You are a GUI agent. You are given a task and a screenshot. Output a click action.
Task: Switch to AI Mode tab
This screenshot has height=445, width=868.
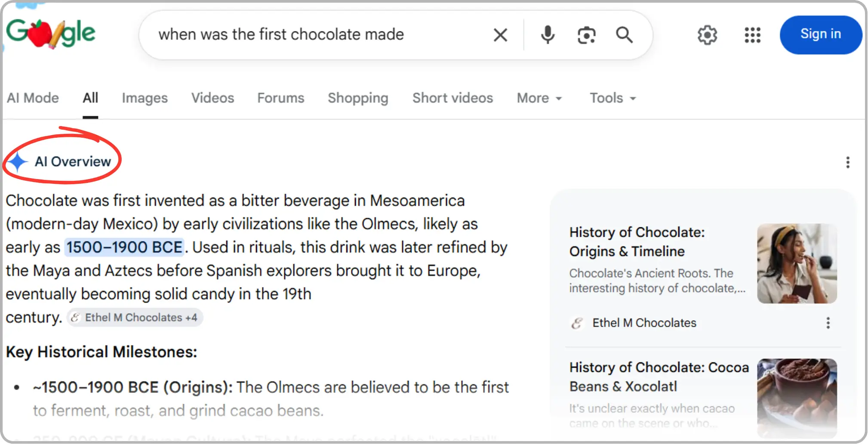click(x=33, y=98)
